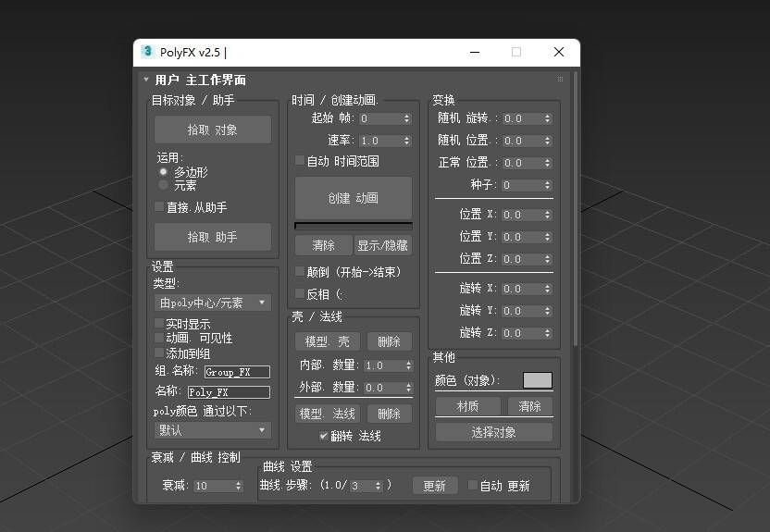The width and height of the screenshot is (770, 532).
Task: Click the 旋转 X spinner arrows
Action: pyautogui.click(x=548, y=289)
